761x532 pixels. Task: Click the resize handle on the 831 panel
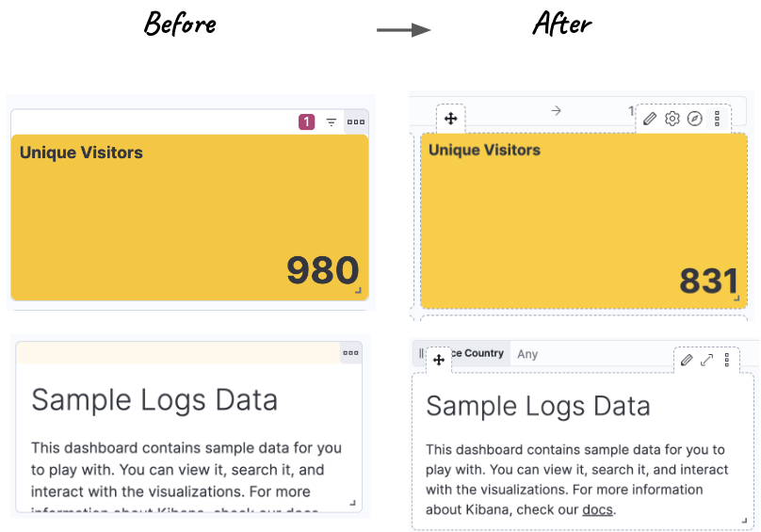tap(738, 299)
